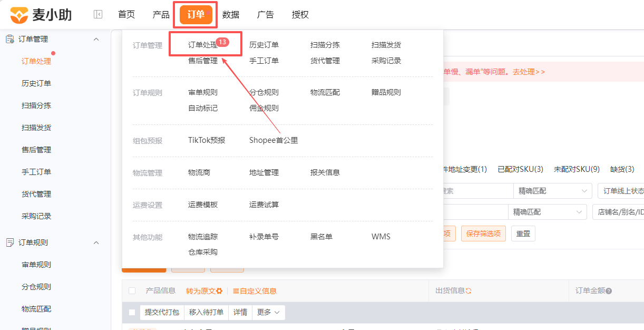The width and height of the screenshot is (644, 330).
Task: Open the 订单 top menu
Action: click(x=196, y=15)
